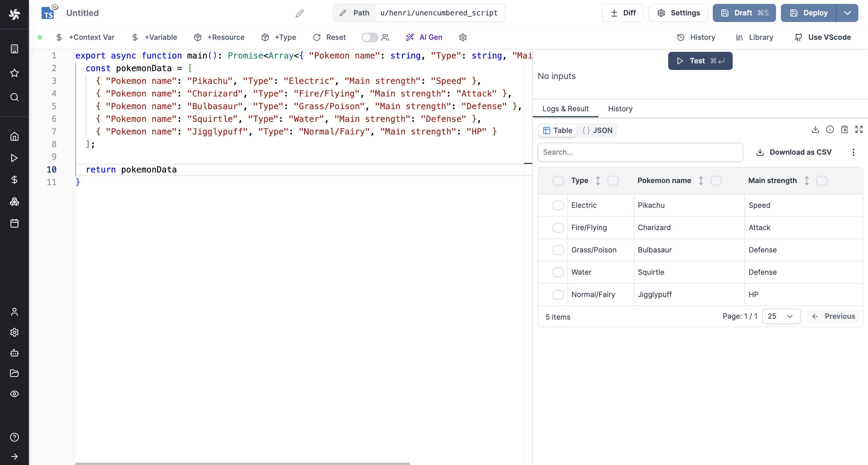Switch to the JSON view tab
This screenshot has width=868, height=465.
click(x=598, y=131)
